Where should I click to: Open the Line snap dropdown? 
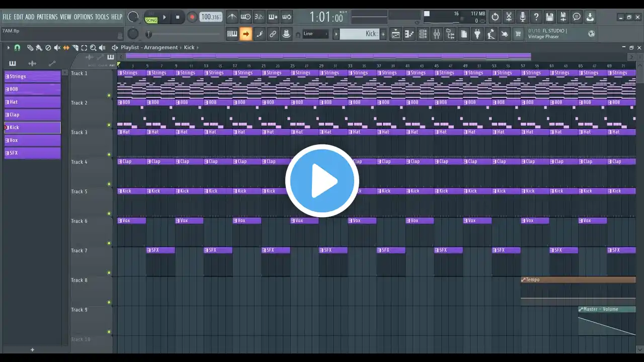click(x=315, y=34)
